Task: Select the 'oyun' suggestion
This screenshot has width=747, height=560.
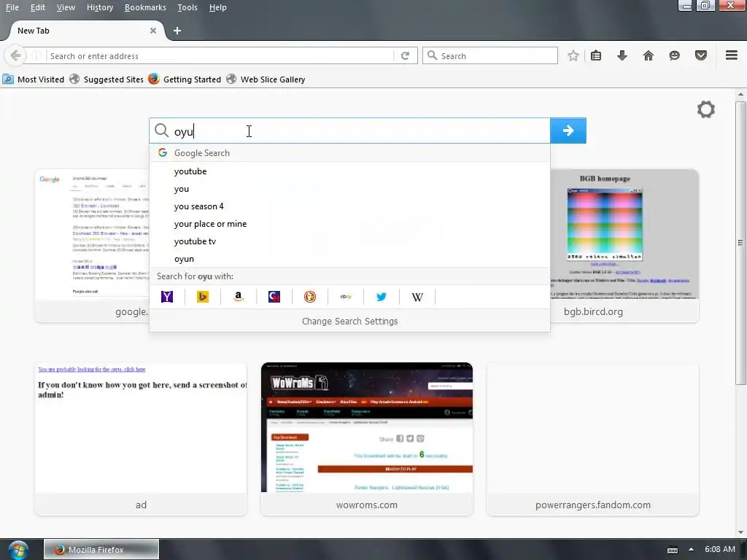Action: (349, 259)
